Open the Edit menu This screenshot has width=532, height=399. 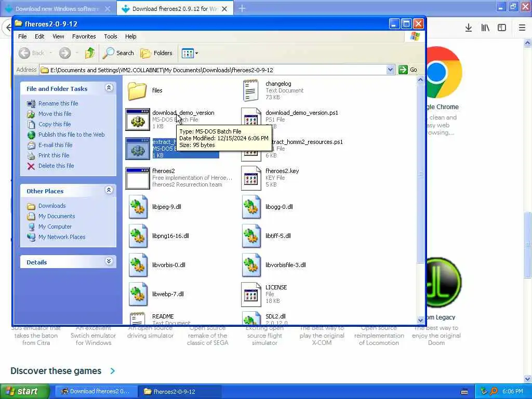(x=39, y=36)
